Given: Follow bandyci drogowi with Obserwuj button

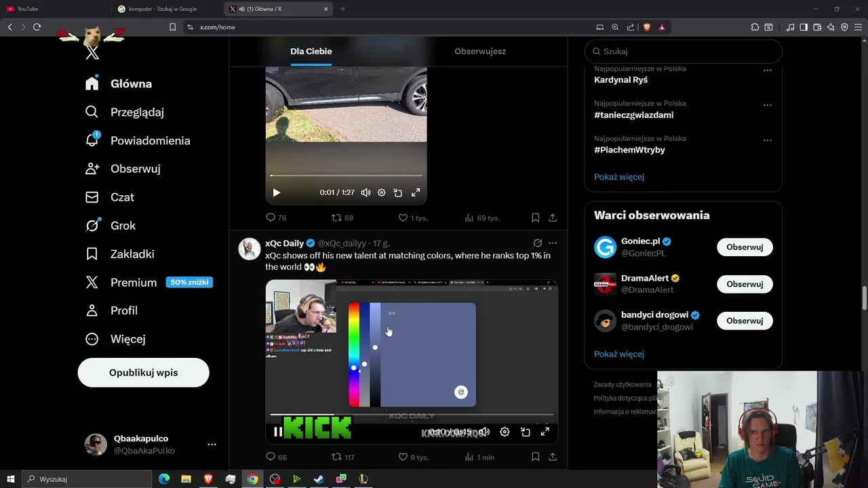Looking at the screenshot, I should click(745, 321).
